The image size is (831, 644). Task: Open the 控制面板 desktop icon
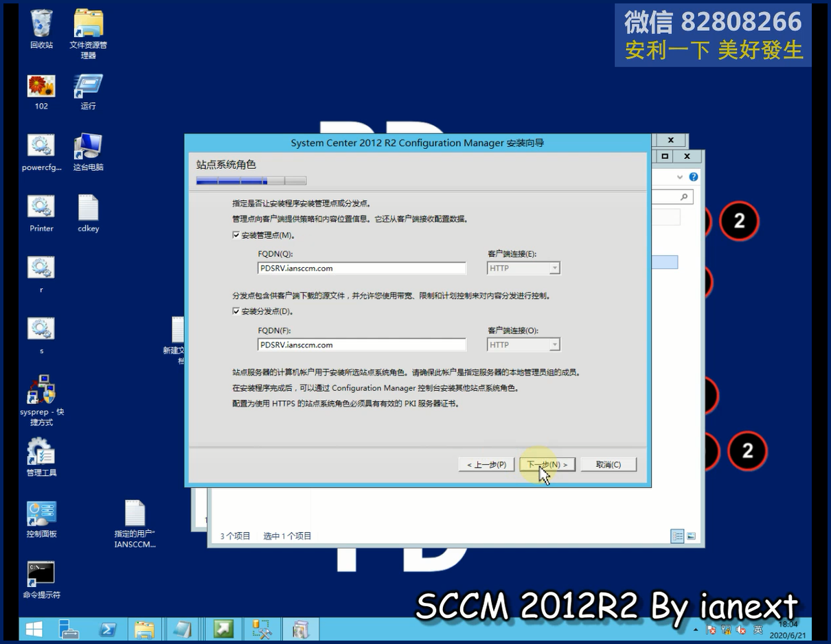(41, 519)
